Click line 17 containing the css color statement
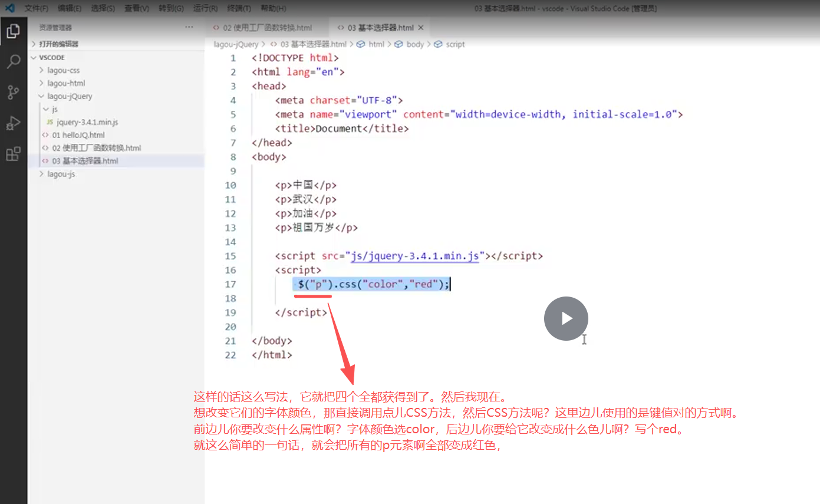Viewport: 820px width, 504px height. tap(371, 284)
